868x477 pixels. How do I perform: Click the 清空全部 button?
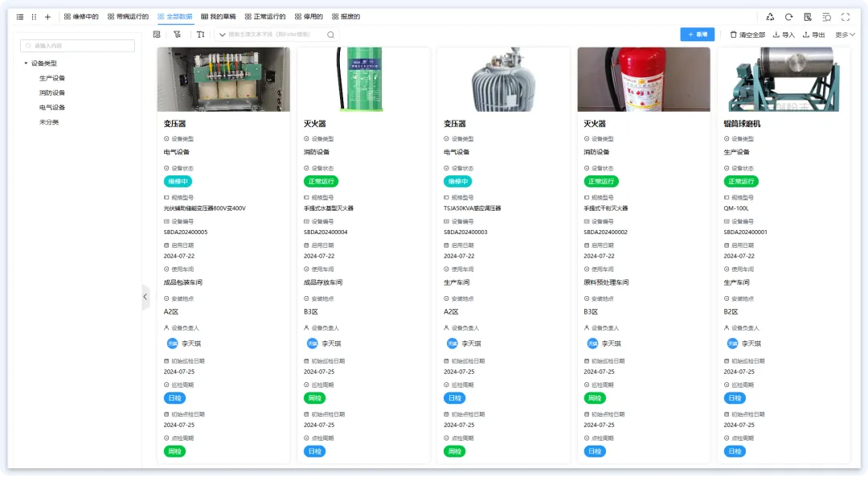point(747,35)
